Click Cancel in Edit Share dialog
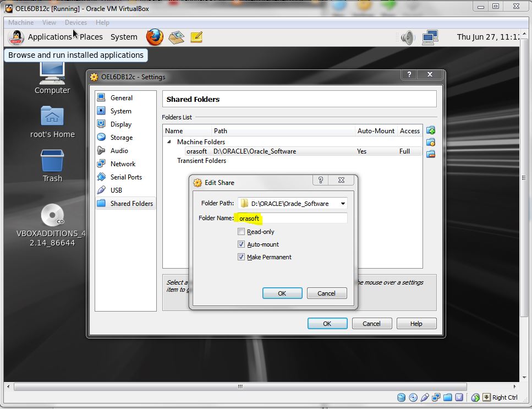 click(x=326, y=293)
